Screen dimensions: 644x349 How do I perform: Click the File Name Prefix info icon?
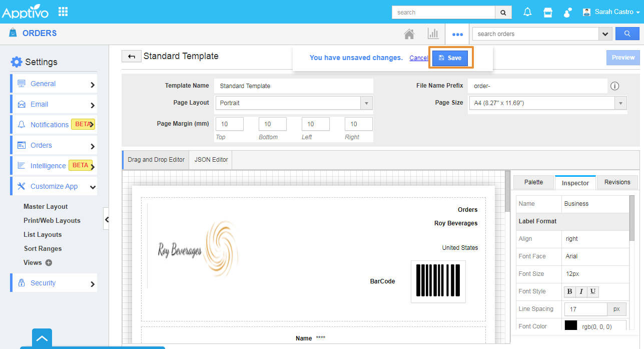[x=615, y=86]
